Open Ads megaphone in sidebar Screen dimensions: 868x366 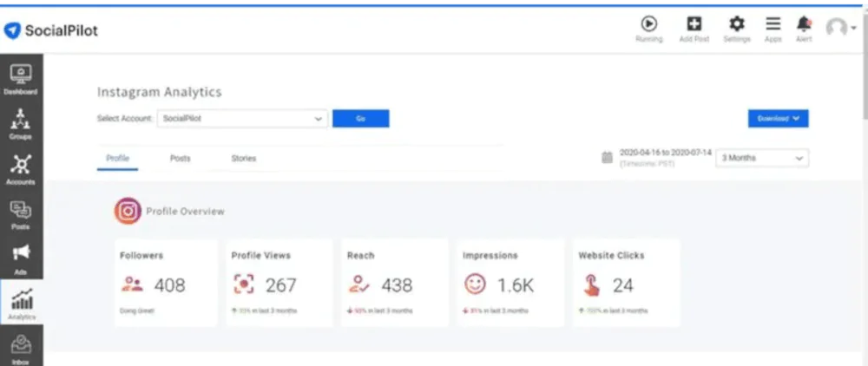21,259
